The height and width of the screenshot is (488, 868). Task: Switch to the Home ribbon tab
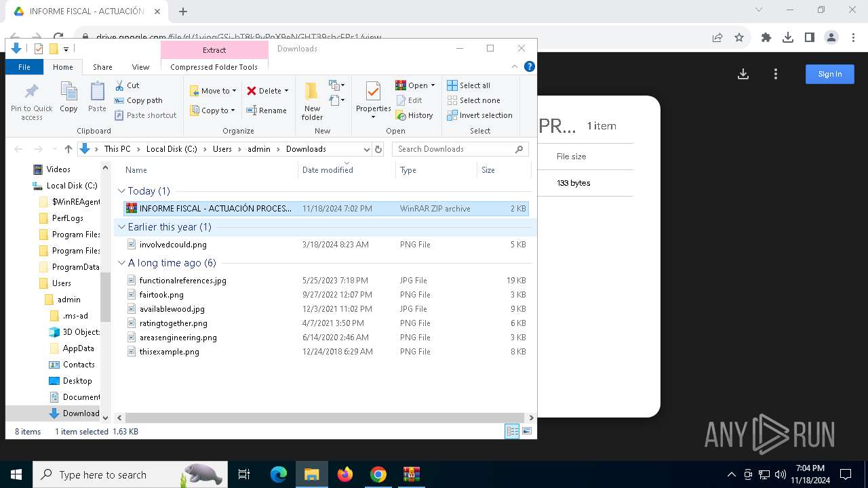coord(63,67)
